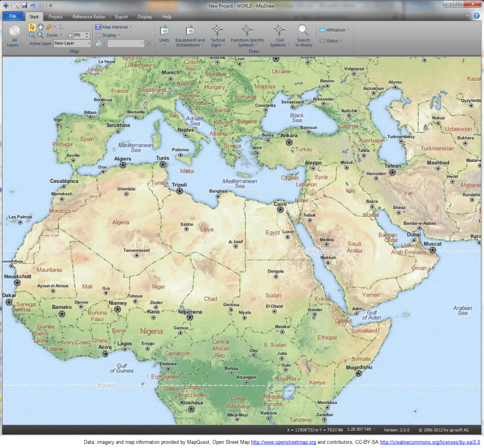Select the zoom in magnifier
Screen dimensions: 484x448
click(32, 35)
